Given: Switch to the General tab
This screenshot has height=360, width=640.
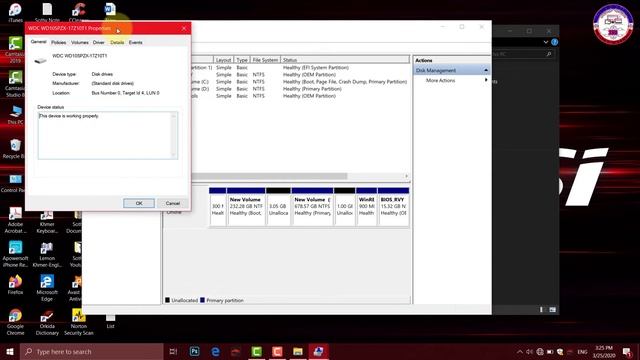Looking at the screenshot, I should click(38, 42).
